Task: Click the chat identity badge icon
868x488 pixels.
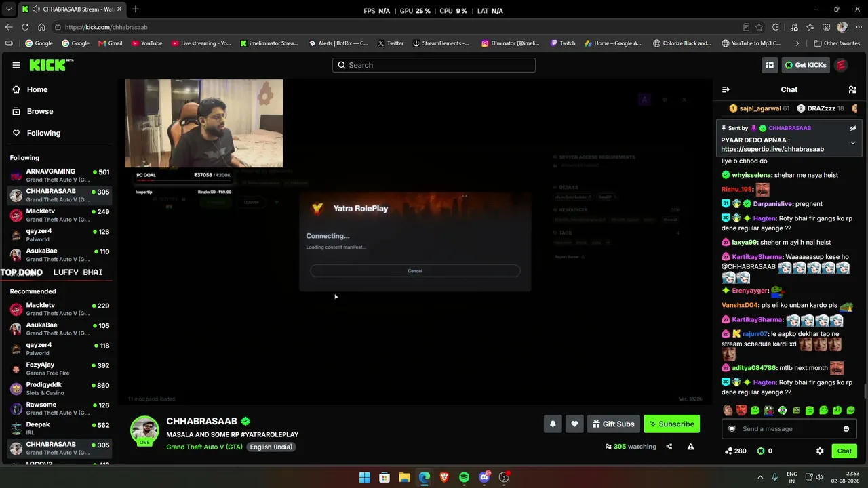Action: point(732,429)
